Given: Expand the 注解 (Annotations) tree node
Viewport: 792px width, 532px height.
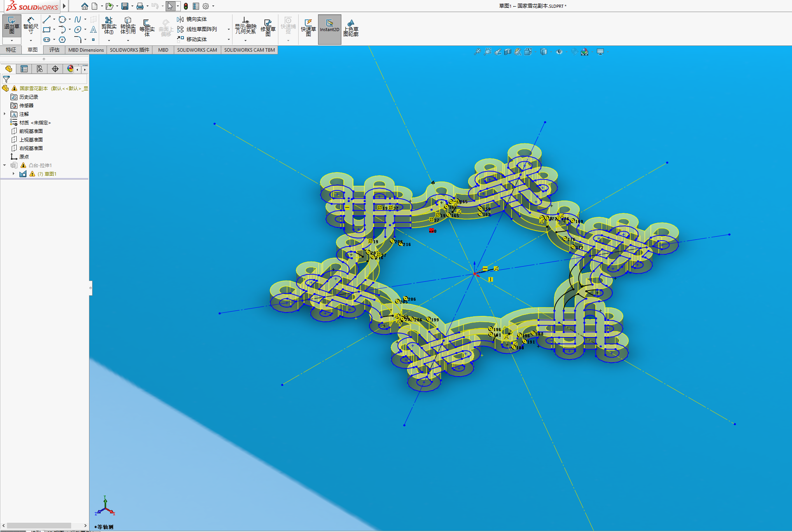Looking at the screenshot, I should (x=5, y=114).
